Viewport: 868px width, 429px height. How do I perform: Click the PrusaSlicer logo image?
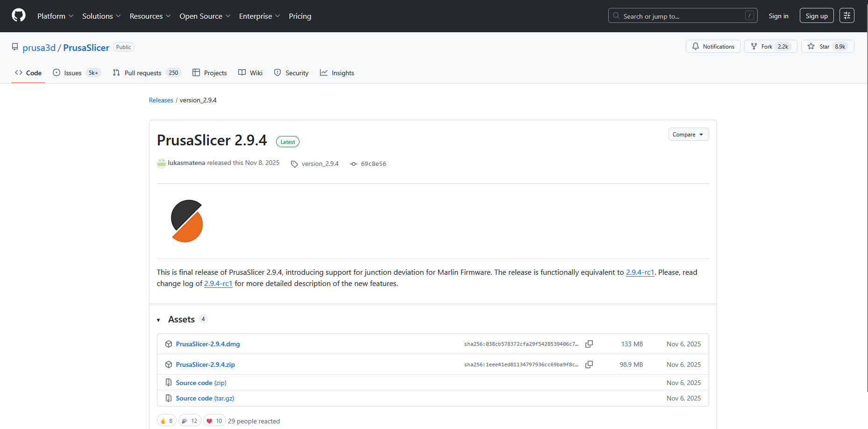pyautogui.click(x=187, y=221)
